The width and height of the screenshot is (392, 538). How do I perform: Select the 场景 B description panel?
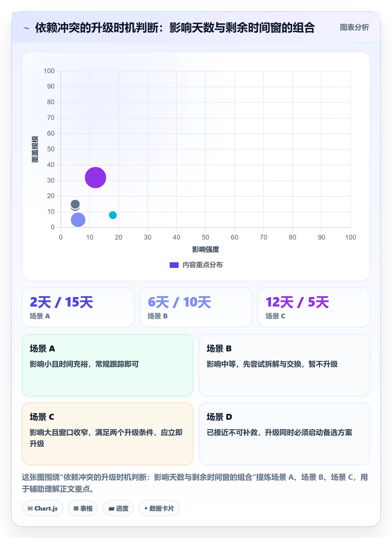click(x=284, y=365)
